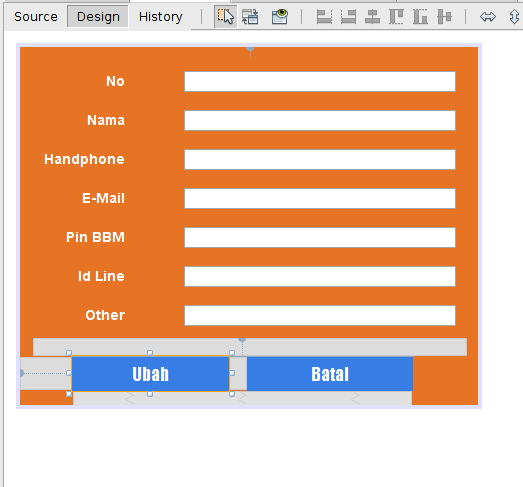Image resolution: width=523 pixels, height=487 pixels.
Task: Click the No text field
Action: (x=320, y=81)
